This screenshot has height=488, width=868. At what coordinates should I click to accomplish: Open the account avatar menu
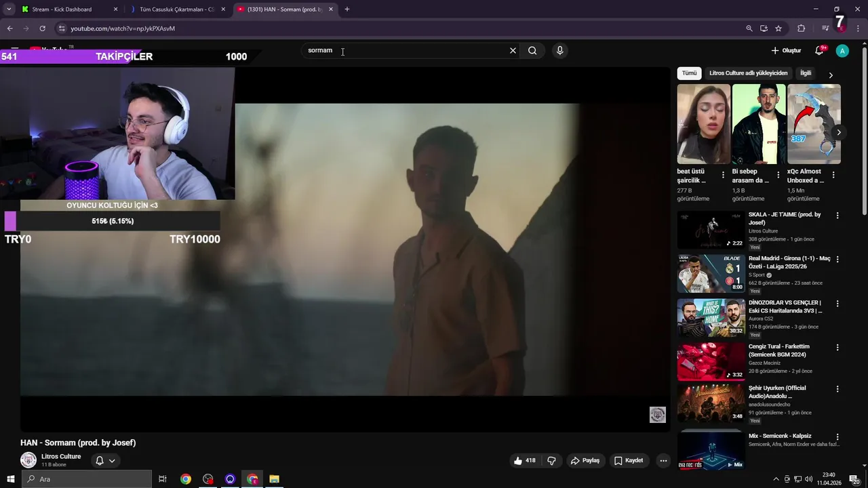pos(842,51)
